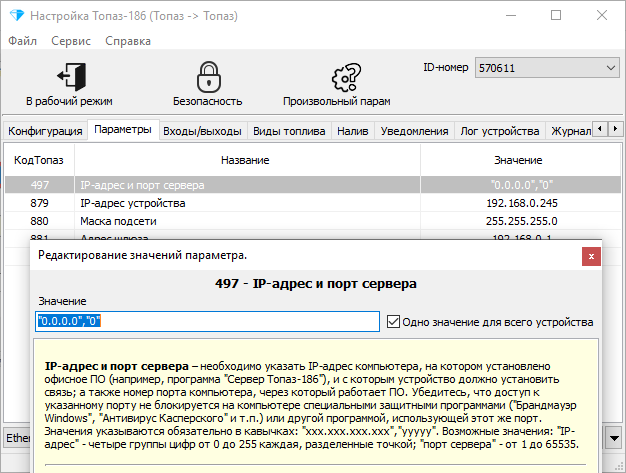Viewport: 626px width, 473px height.
Task: Open the 'Справка' menu
Action: tap(128, 41)
